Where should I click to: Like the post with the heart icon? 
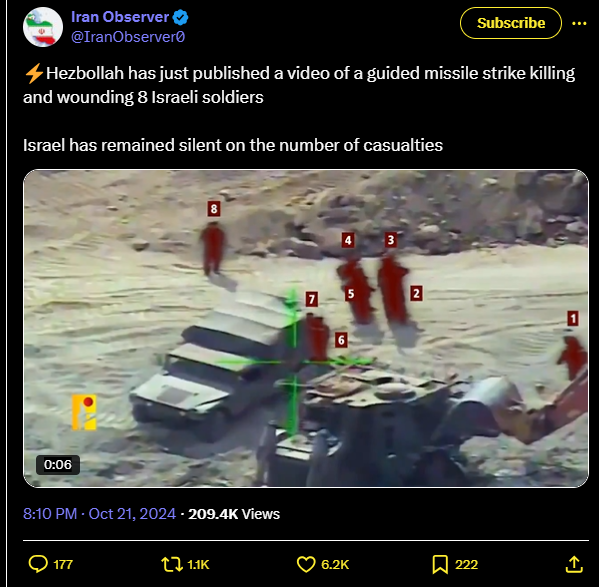[306, 564]
